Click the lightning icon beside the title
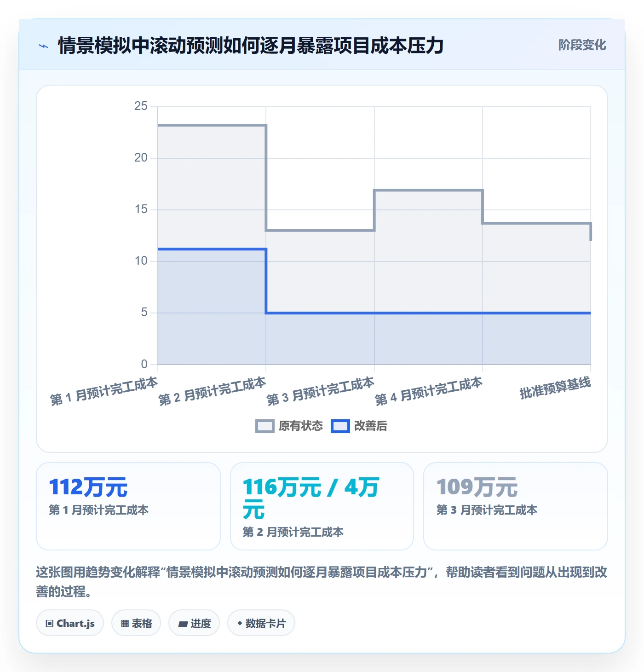Screen dimensions: 644x672 point(44,46)
